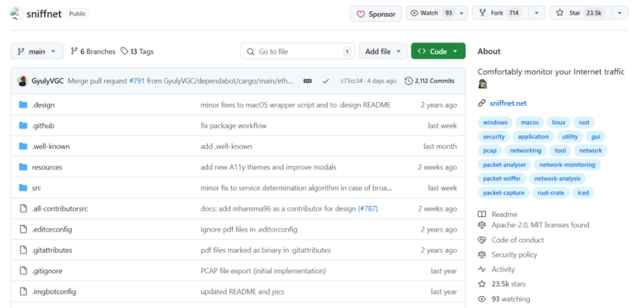Select the macos topic tag
Image resolution: width=644 pixels, height=308 pixels.
click(530, 123)
